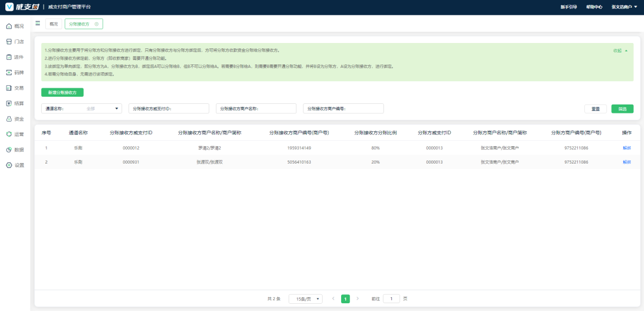The image size is (644, 311).
Task: Click 解绑 for the 罗清2 row
Action: [626, 147]
